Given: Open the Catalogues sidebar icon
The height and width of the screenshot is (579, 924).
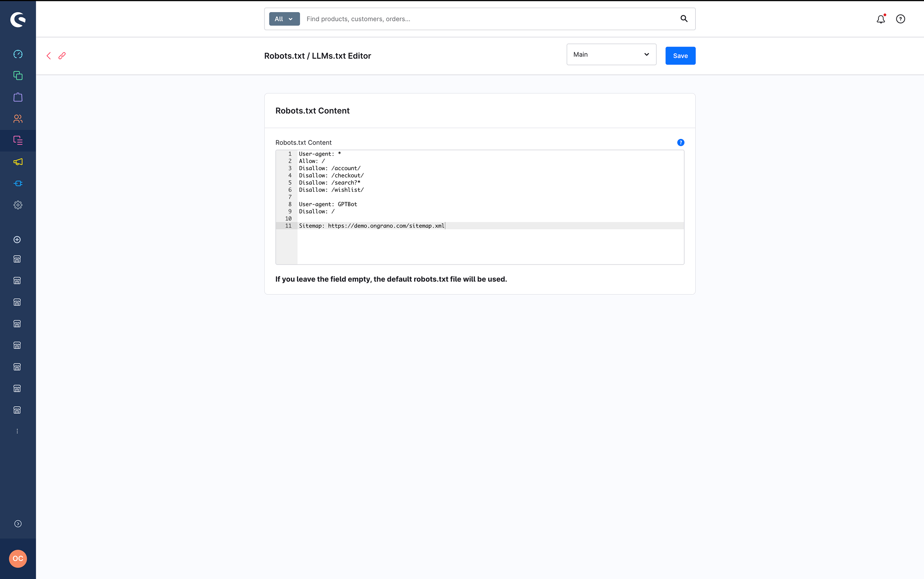Looking at the screenshot, I should pos(18,75).
